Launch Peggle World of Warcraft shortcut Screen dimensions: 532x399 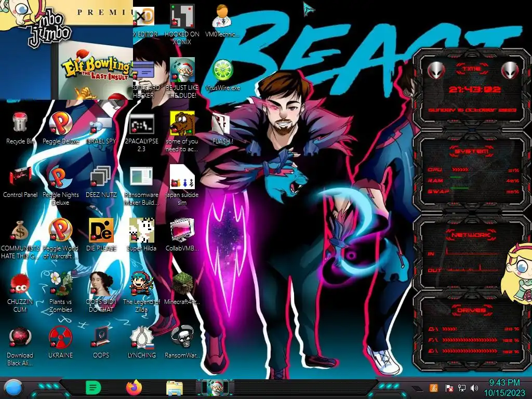click(60, 239)
